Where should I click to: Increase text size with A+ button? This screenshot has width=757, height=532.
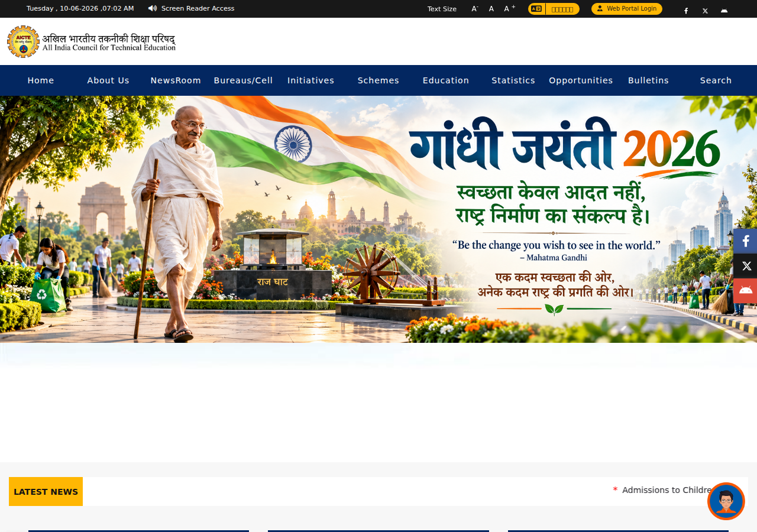[509, 9]
